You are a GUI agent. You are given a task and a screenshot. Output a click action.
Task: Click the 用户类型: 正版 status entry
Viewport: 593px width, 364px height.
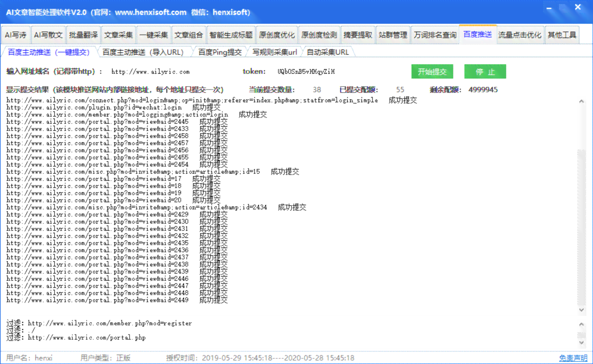click(x=105, y=358)
